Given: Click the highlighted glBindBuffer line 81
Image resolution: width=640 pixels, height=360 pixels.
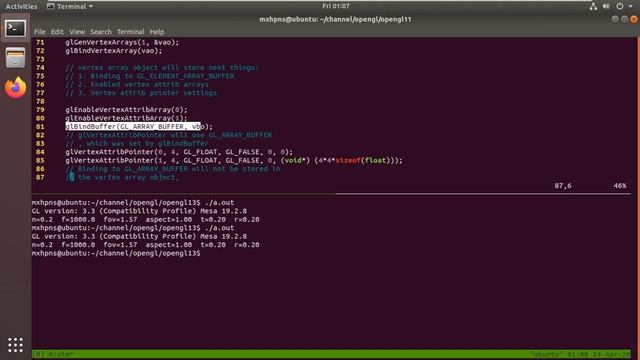Looking at the screenshot, I should tap(139, 127).
